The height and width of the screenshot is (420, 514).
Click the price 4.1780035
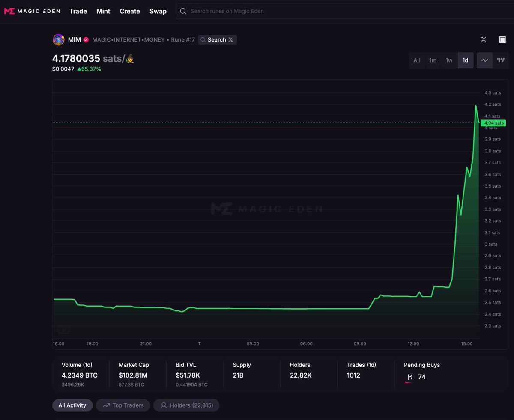point(76,59)
